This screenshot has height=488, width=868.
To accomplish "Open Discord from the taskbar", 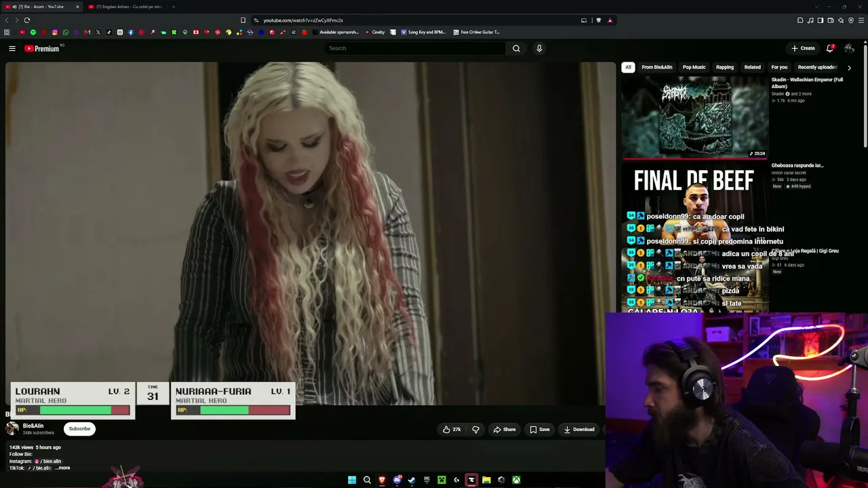I will (x=397, y=480).
